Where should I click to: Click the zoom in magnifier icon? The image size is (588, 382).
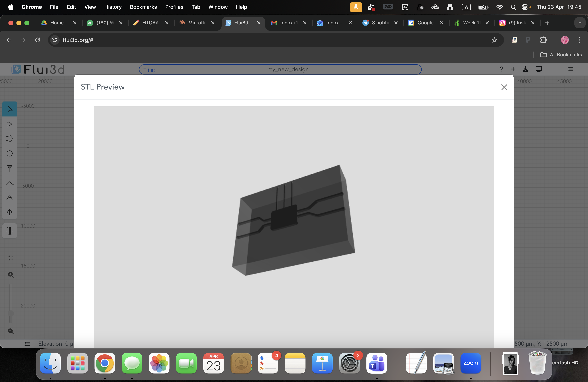click(x=11, y=275)
